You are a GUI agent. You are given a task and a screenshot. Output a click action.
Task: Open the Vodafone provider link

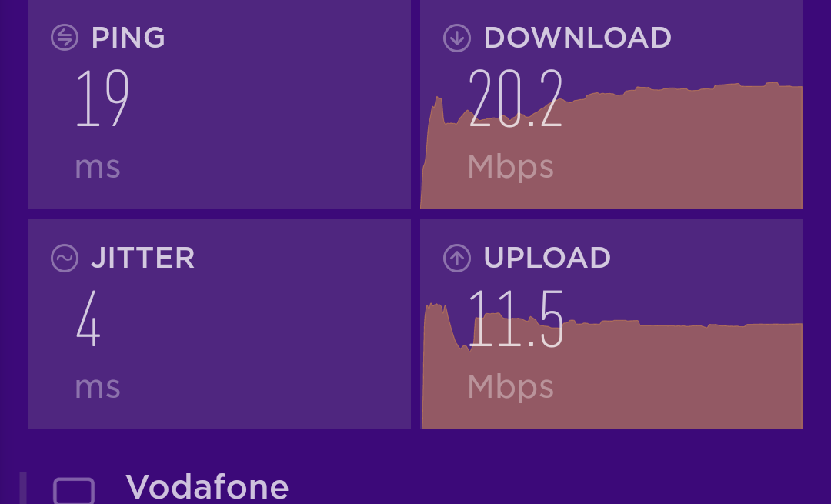[207, 486]
